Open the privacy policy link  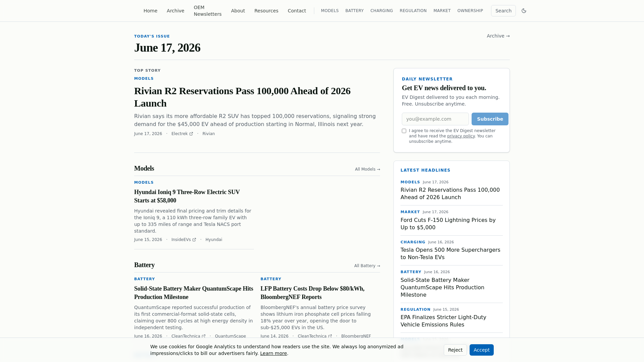(461, 136)
